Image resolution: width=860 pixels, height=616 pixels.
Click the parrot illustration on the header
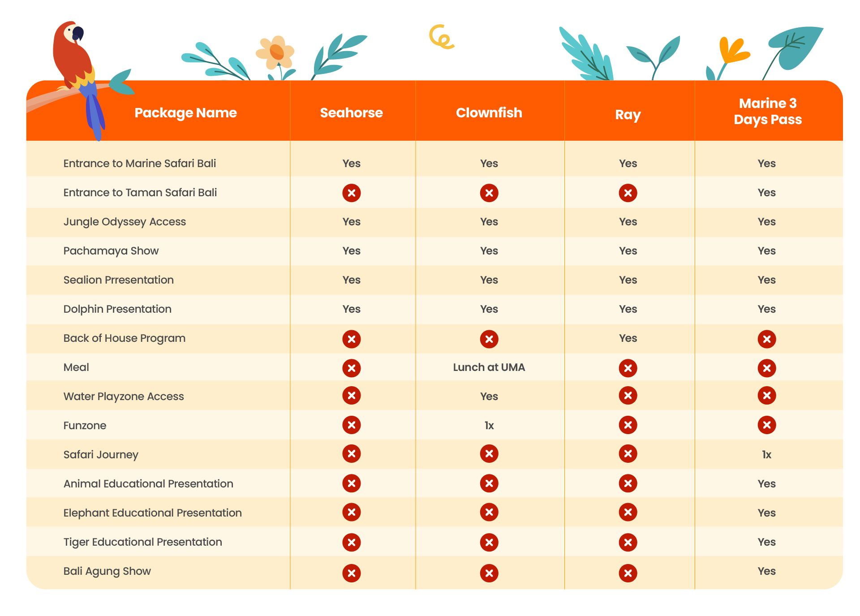point(79,78)
